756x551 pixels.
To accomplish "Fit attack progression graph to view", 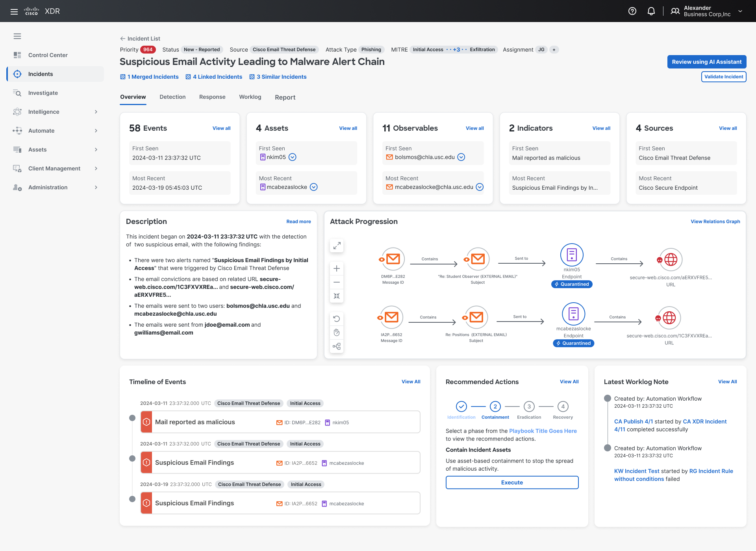I will pos(337,296).
